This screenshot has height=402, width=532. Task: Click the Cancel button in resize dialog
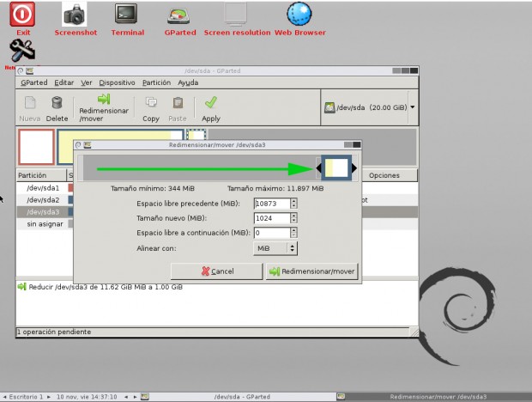[216, 271]
